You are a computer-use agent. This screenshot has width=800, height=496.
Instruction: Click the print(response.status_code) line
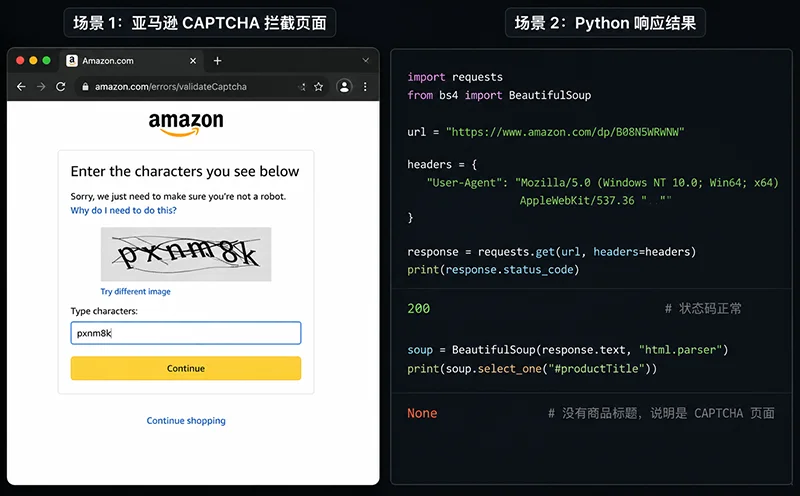[x=493, y=270]
